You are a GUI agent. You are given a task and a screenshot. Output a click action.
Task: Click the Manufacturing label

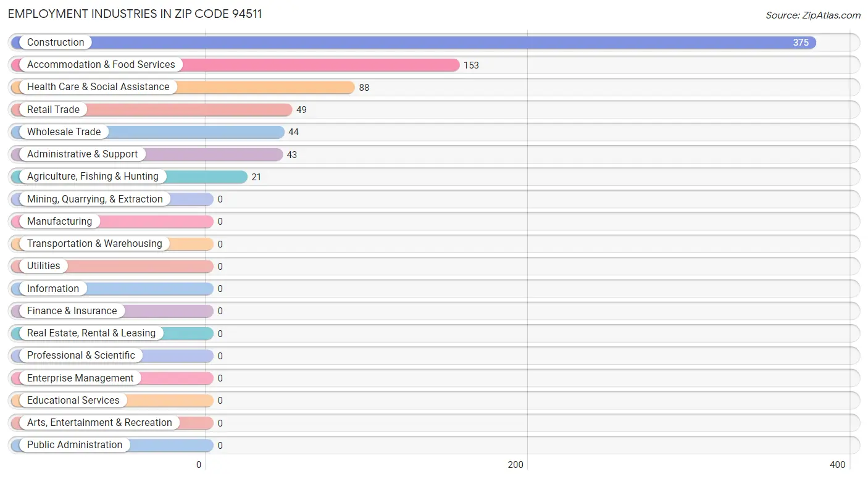click(x=59, y=222)
